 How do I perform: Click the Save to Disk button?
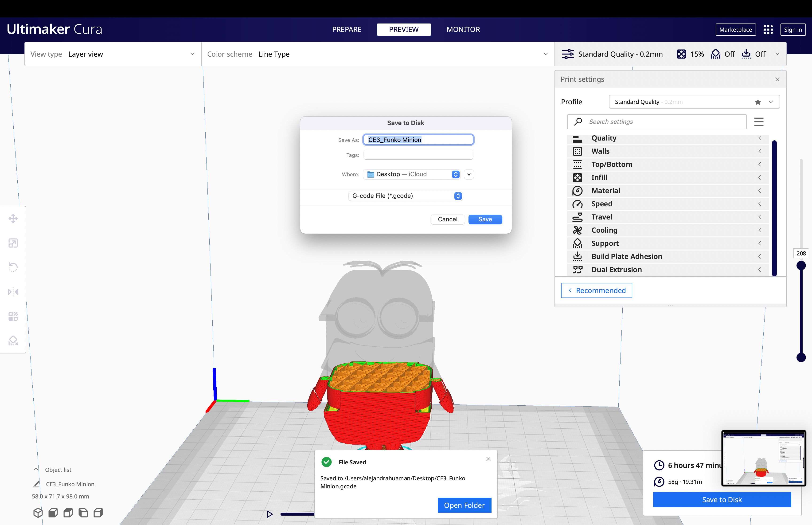coord(722,499)
